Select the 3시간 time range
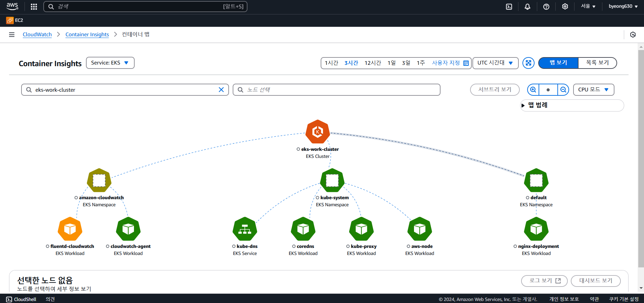644x303 pixels. click(x=351, y=63)
